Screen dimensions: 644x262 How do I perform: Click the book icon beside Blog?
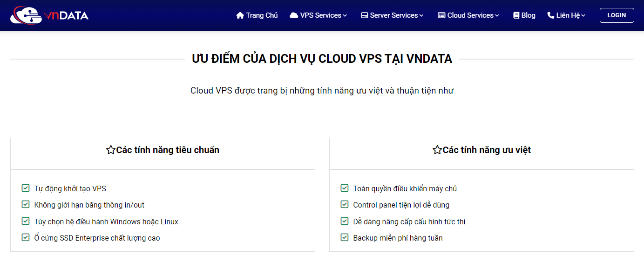point(516,15)
